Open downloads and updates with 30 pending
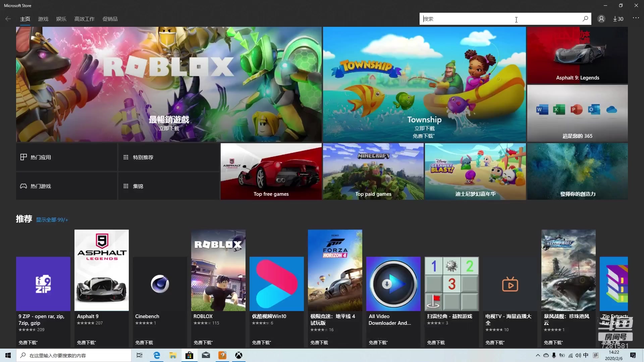 tap(618, 19)
